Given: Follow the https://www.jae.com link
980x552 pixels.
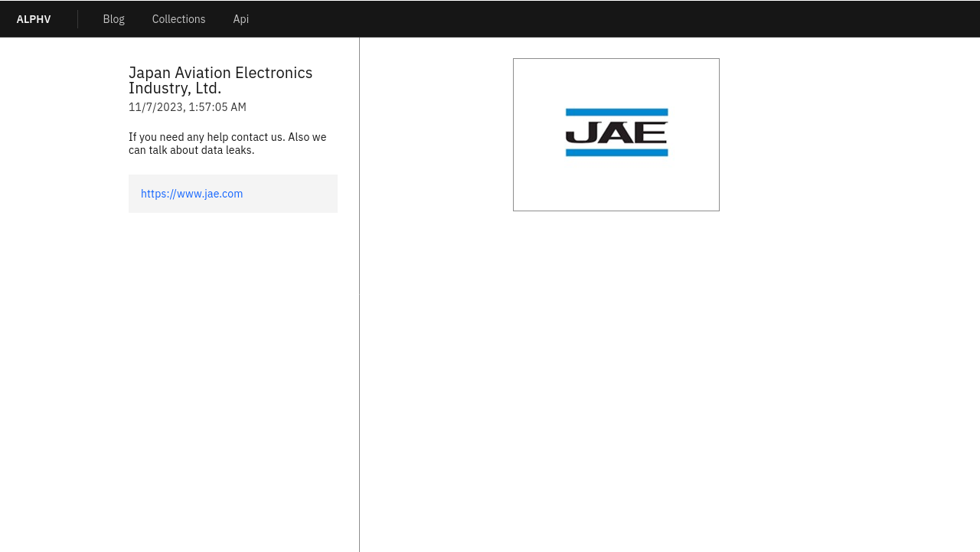Looking at the screenshot, I should pos(191,194).
